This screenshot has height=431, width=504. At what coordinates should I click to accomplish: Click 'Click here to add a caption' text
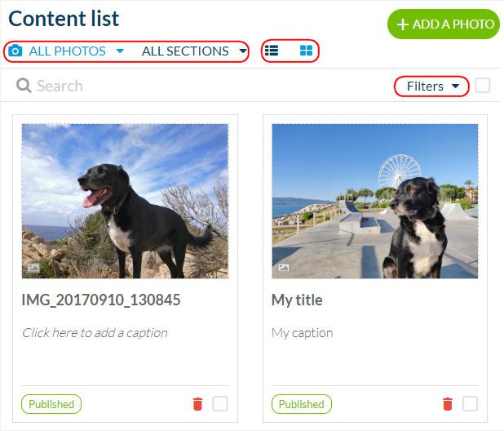95,333
